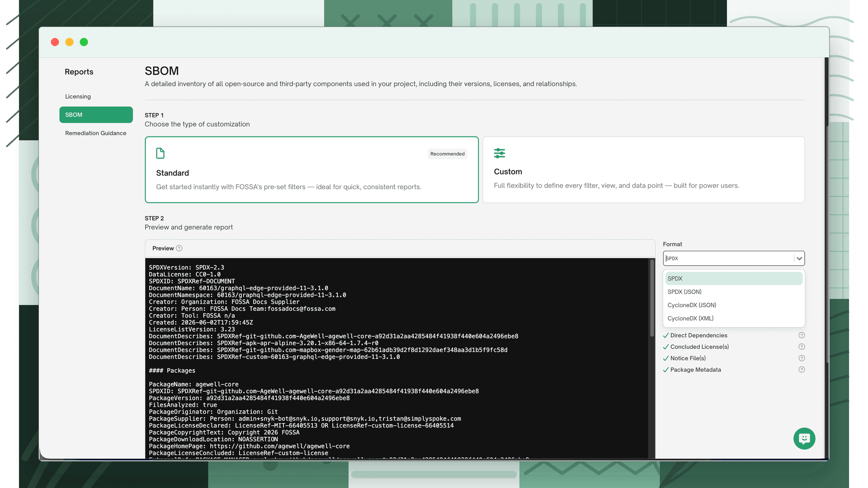Image resolution: width=868 pixels, height=488 pixels.
Task: Click 'FilesAnalyzed: true' line
Action: point(183,405)
